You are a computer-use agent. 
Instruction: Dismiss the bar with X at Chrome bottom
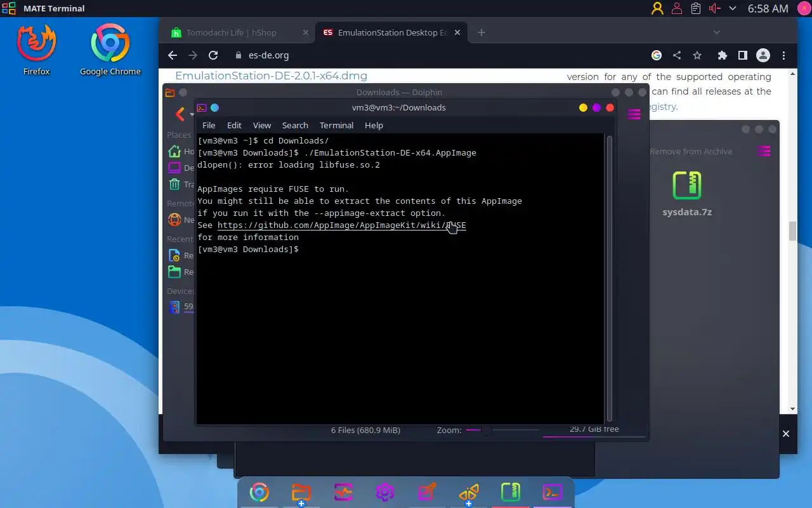click(786, 434)
